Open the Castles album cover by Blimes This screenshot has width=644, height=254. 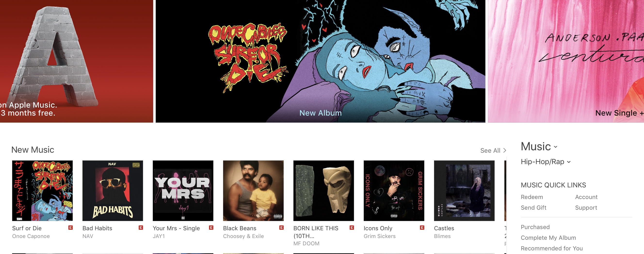(x=464, y=190)
